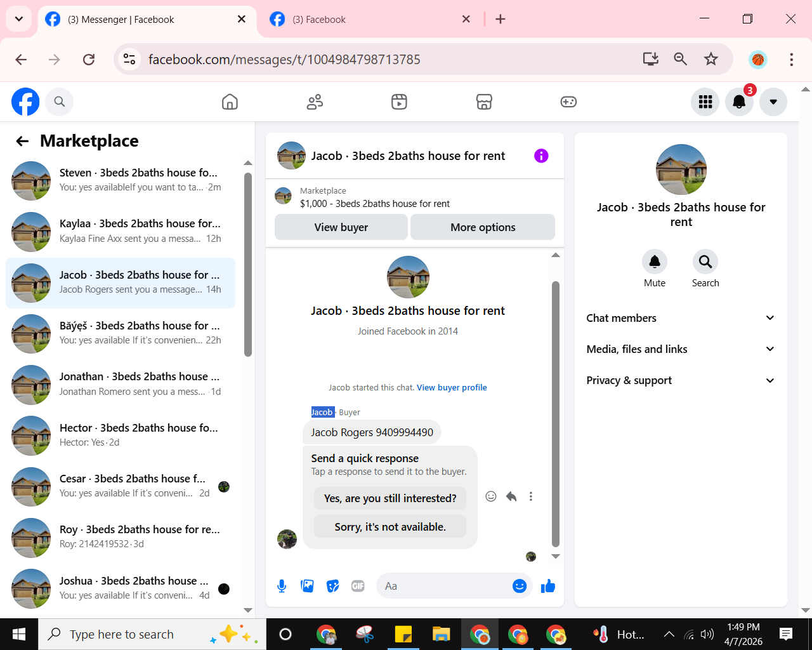Open emoji picker in message box
The width and height of the screenshot is (812, 650).
tap(520, 586)
